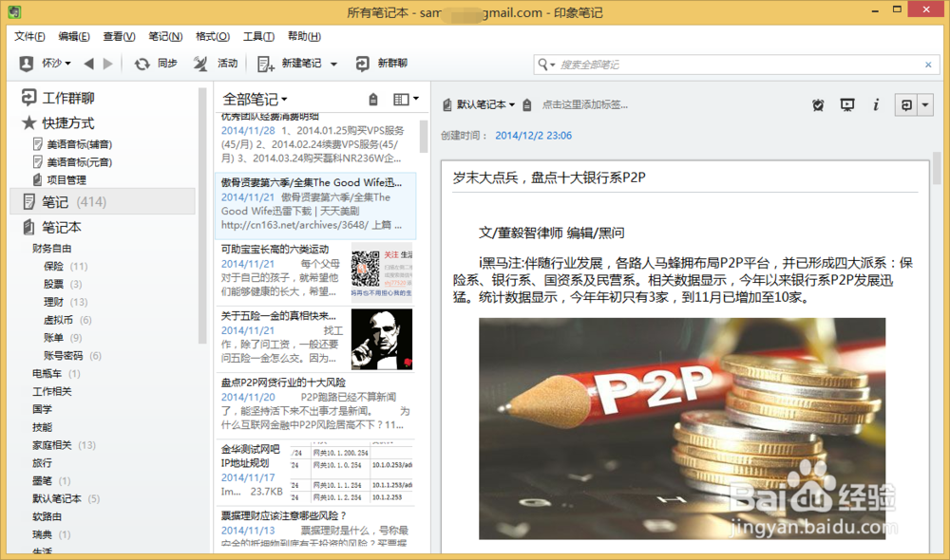Open the 怀沙 account icon
Viewport: 950px width, 560px height.
[26, 64]
